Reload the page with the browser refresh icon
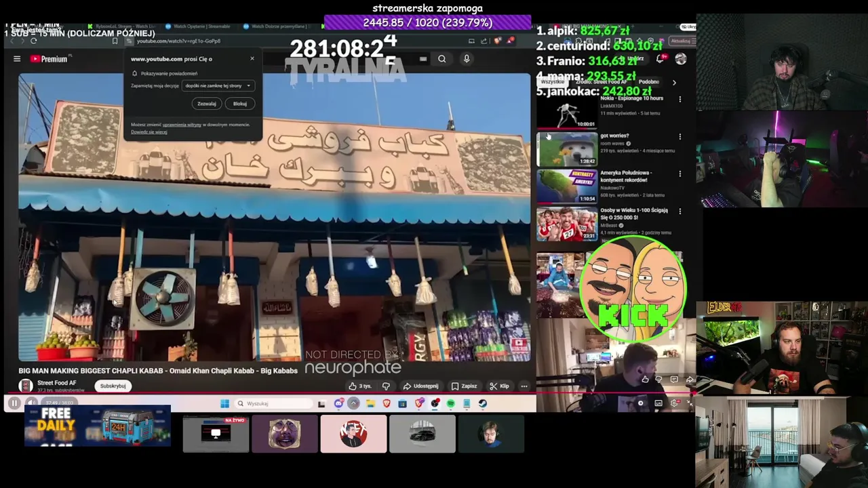This screenshot has height=488, width=868. tap(33, 41)
